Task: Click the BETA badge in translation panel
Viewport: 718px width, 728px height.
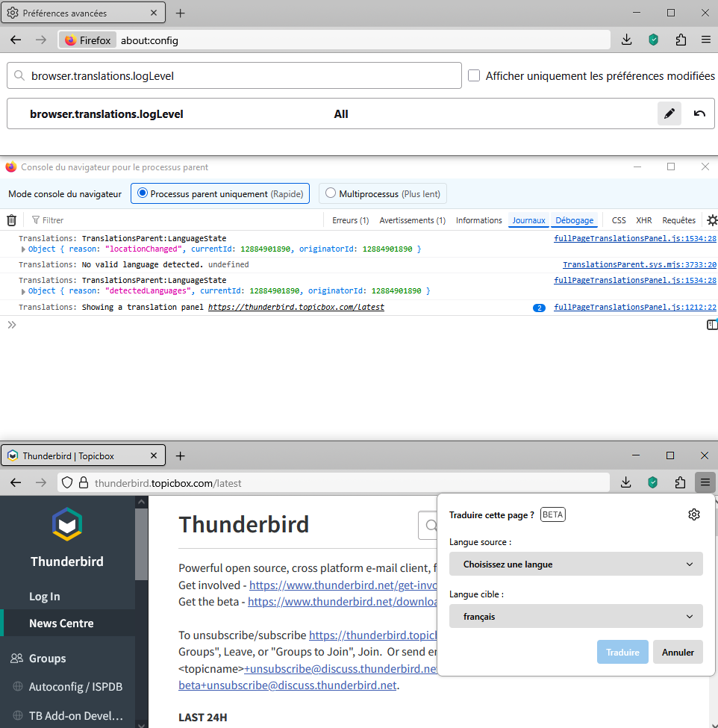Action: click(x=553, y=514)
